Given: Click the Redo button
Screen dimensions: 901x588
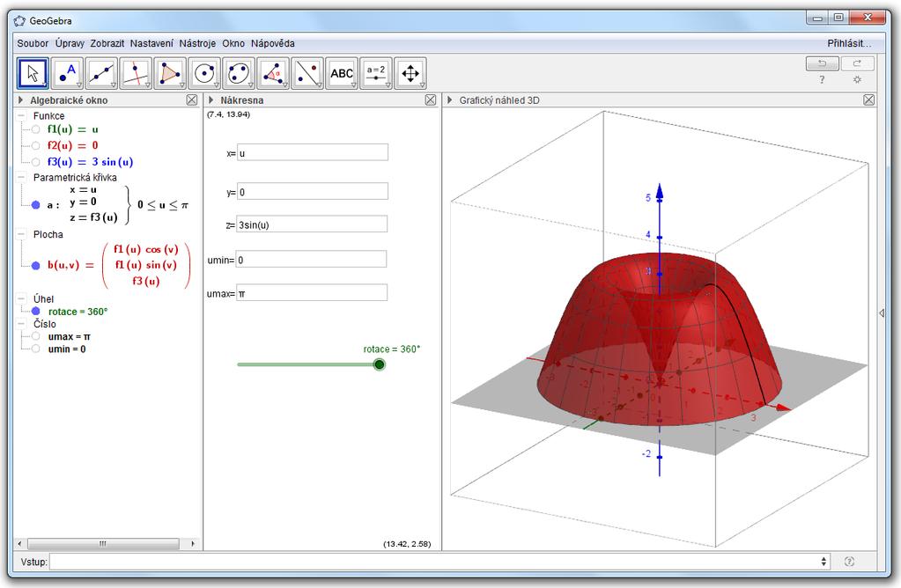Looking at the screenshot, I should pyautogui.click(x=857, y=63).
